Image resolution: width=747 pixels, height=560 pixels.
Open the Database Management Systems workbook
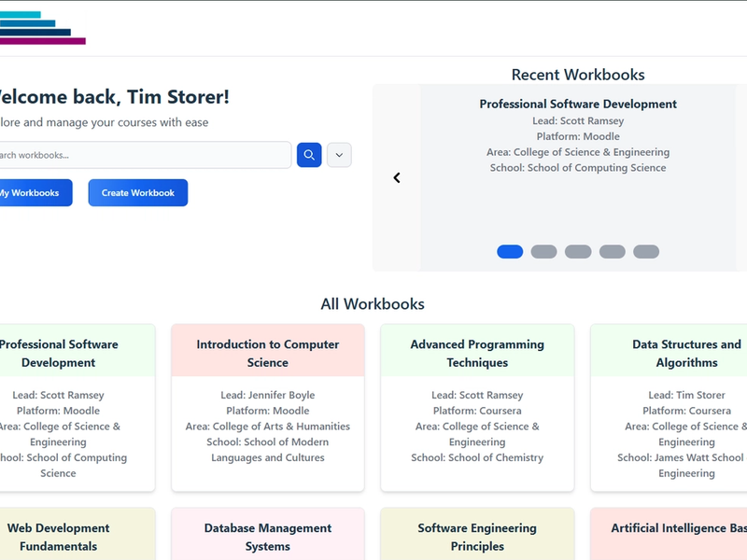pos(268,537)
